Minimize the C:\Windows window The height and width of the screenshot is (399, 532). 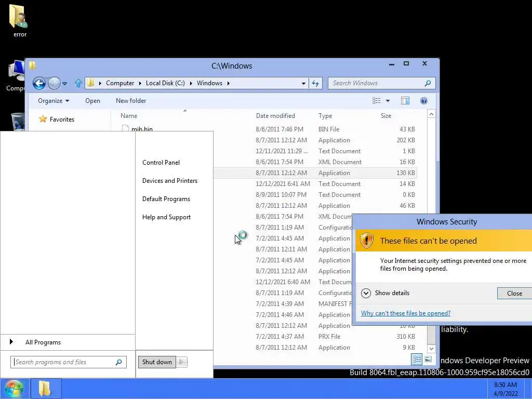click(392, 64)
